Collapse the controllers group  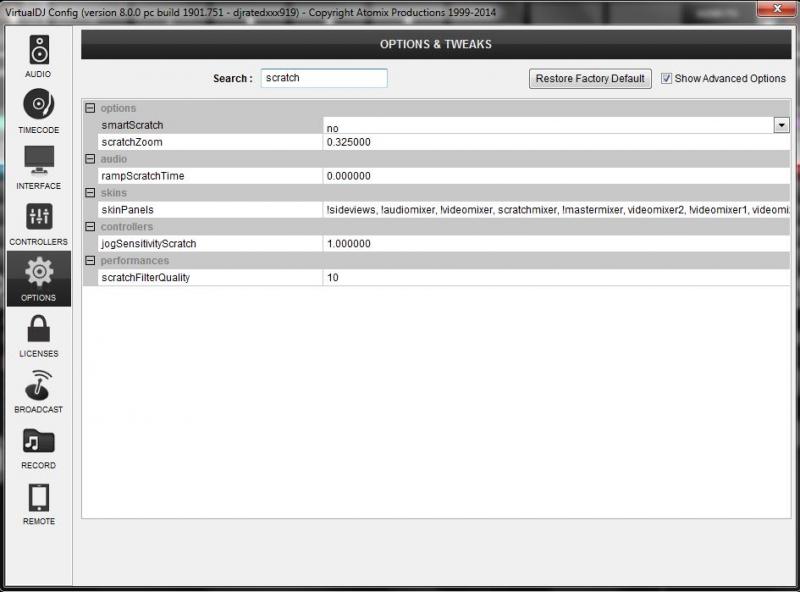pos(90,227)
